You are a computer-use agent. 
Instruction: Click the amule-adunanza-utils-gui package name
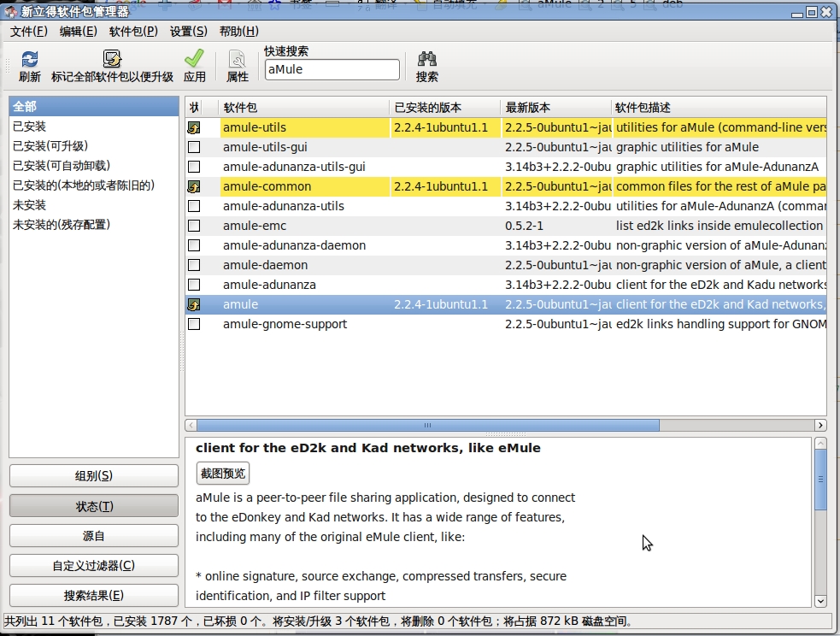tap(294, 168)
